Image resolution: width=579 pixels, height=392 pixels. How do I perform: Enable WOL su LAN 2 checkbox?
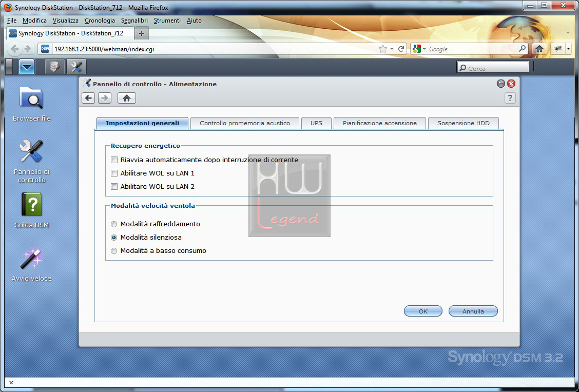[114, 186]
